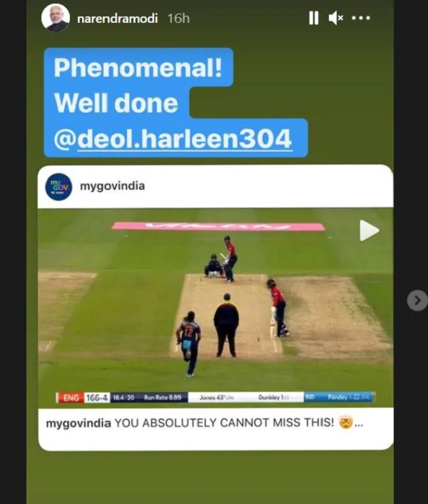Click the 16h timestamp
Screen dimensions: 428x504
[x=178, y=19]
